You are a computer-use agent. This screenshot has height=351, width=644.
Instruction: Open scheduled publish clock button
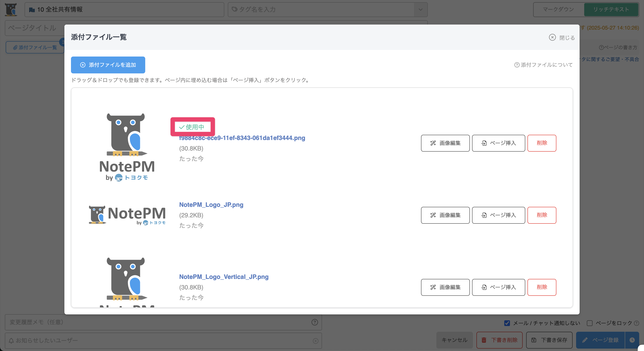[632, 340]
